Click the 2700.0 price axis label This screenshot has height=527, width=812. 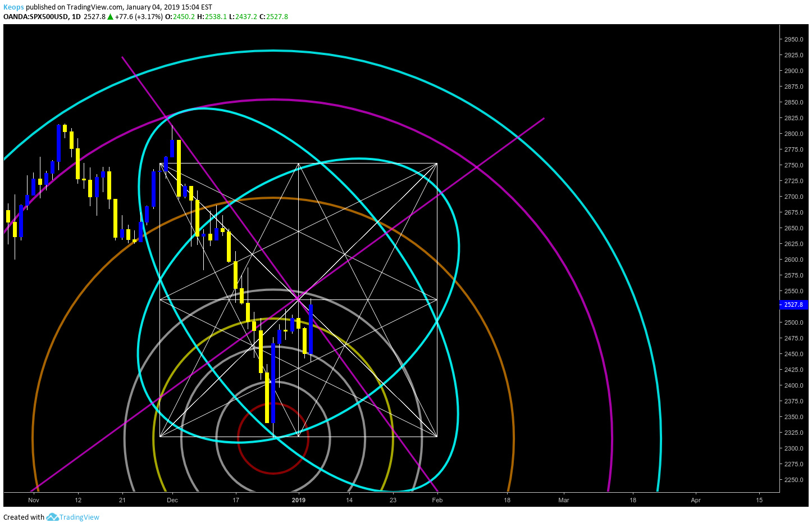pos(793,197)
